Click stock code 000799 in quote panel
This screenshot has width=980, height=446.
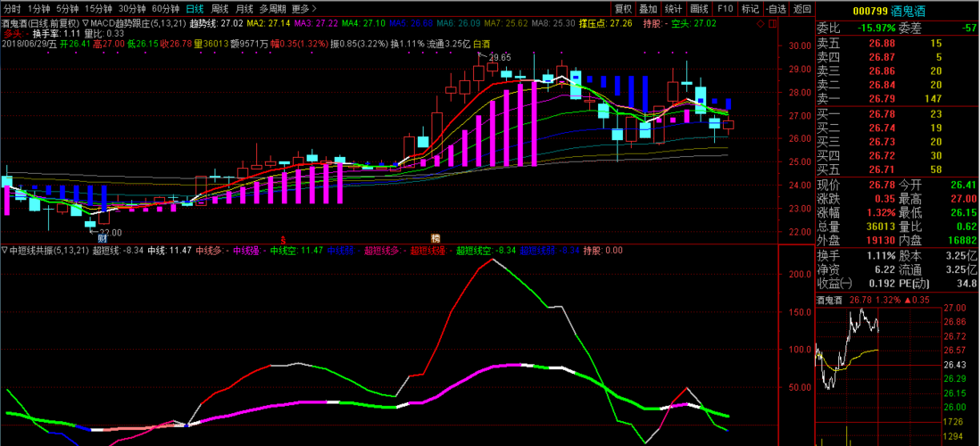[870, 10]
